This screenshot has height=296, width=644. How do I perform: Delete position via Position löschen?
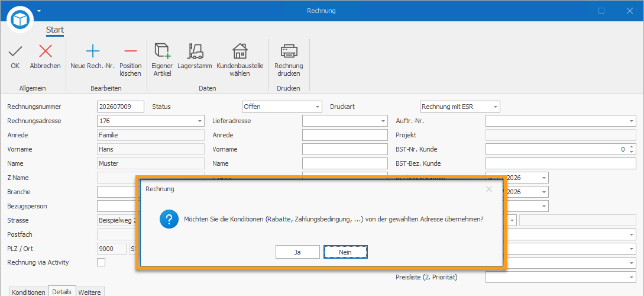130,61
